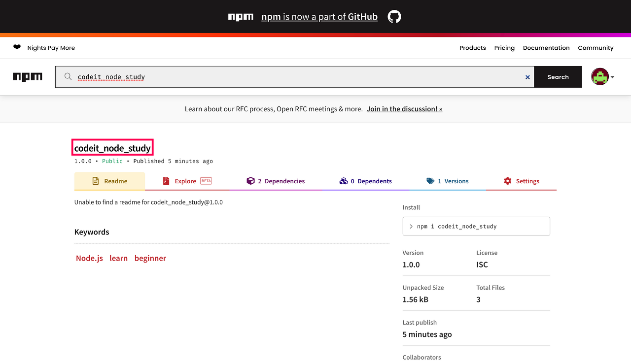631x364 pixels.
Task: Show the 0 Dependents tab
Action: 366,181
